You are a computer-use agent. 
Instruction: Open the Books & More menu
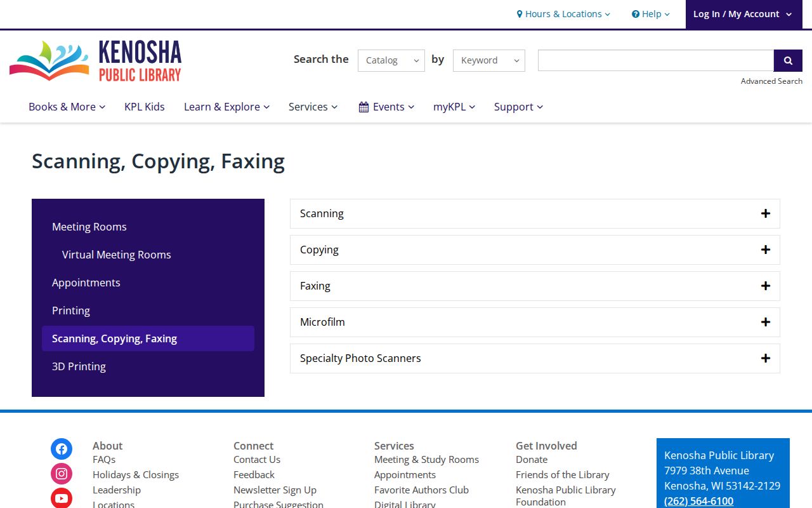[x=67, y=107]
